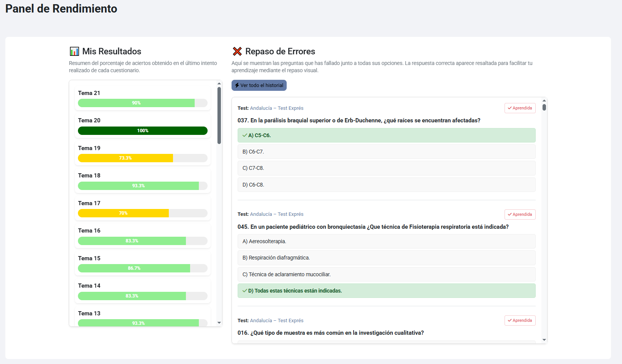Select the Tema 20 100% progress bar
This screenshot has height=364, width=622.
(x=143, y=131)
